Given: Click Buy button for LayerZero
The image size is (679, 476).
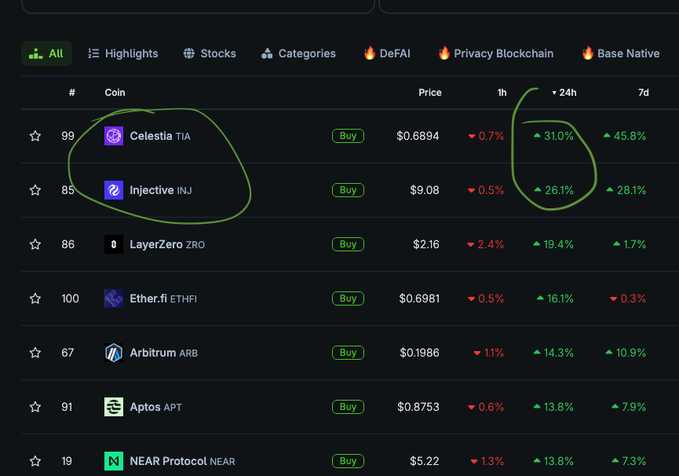Looking at the screenshot, I should click(348, 244).
